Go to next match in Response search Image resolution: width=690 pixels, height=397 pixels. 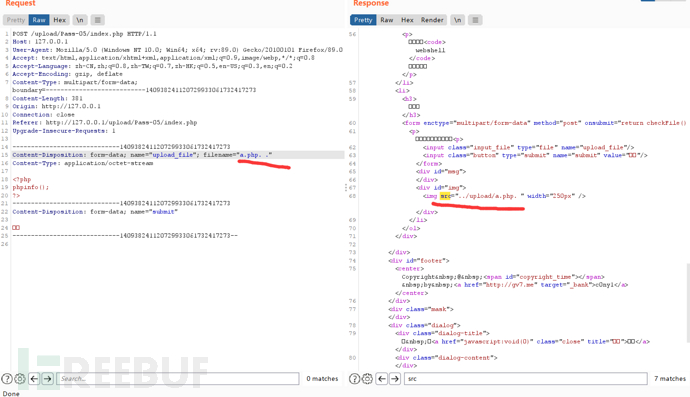tap(395, 379)
